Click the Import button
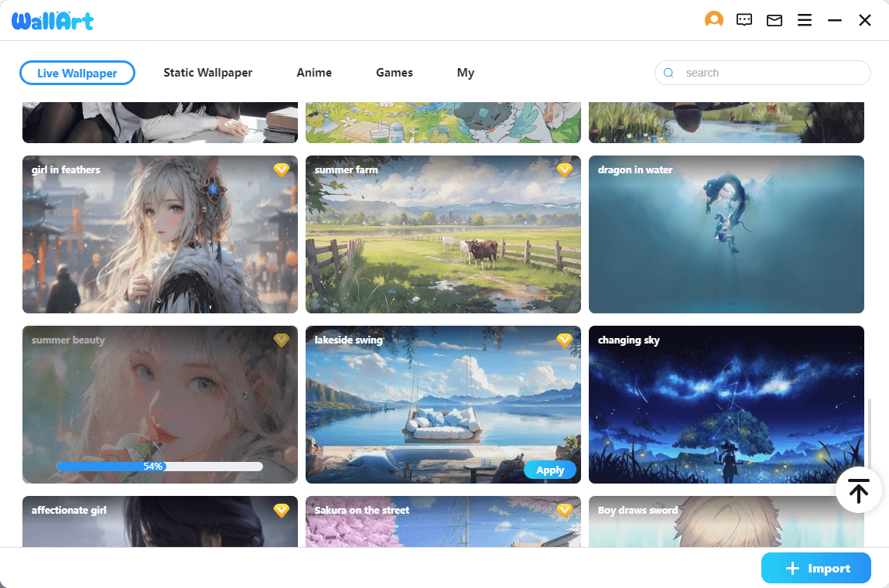889x588 pixels. tap(815, 568)
